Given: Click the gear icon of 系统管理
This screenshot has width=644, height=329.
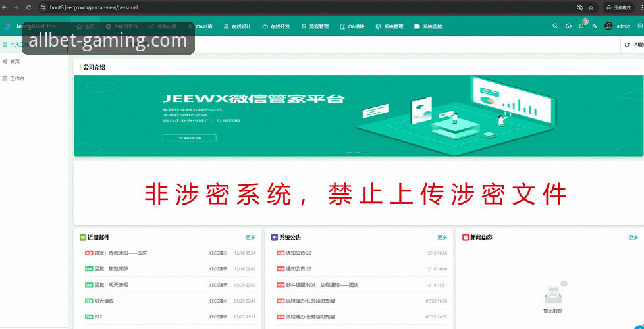Looking at the screenshot, I should (378, 26).
